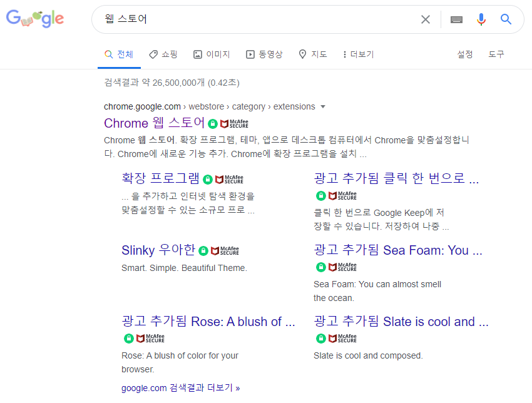Screen dimensions: 532x403
Task: Click McAfee badge under Rose link
Action: click(151, 339)
